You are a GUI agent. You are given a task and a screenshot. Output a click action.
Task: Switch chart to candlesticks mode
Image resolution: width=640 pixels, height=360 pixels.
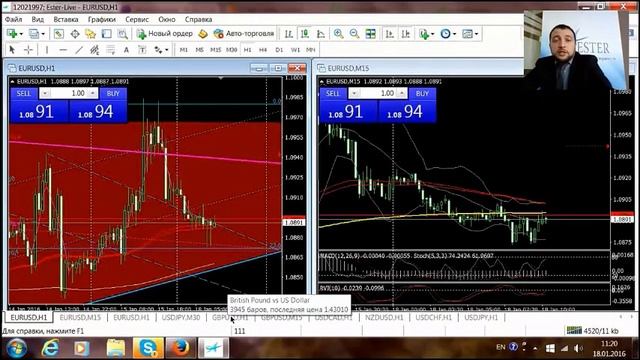pyautogui.click(x=304, y=34)
